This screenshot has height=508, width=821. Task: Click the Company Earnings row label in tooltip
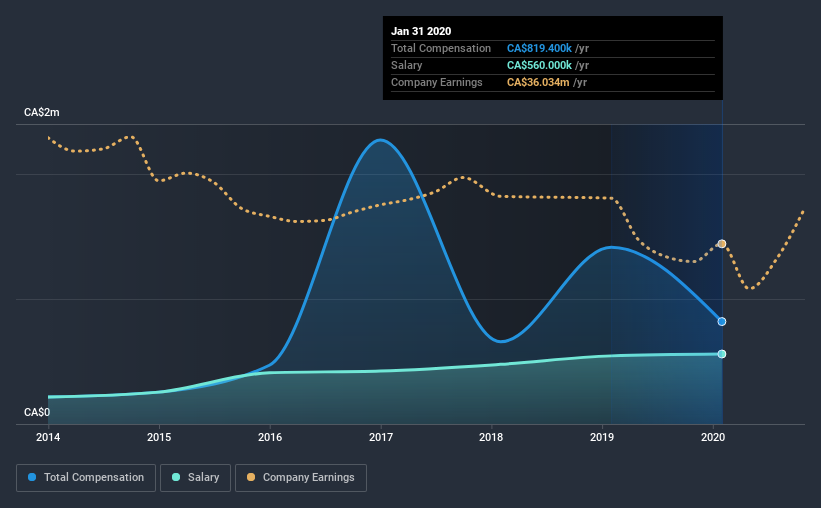[437, 82]
